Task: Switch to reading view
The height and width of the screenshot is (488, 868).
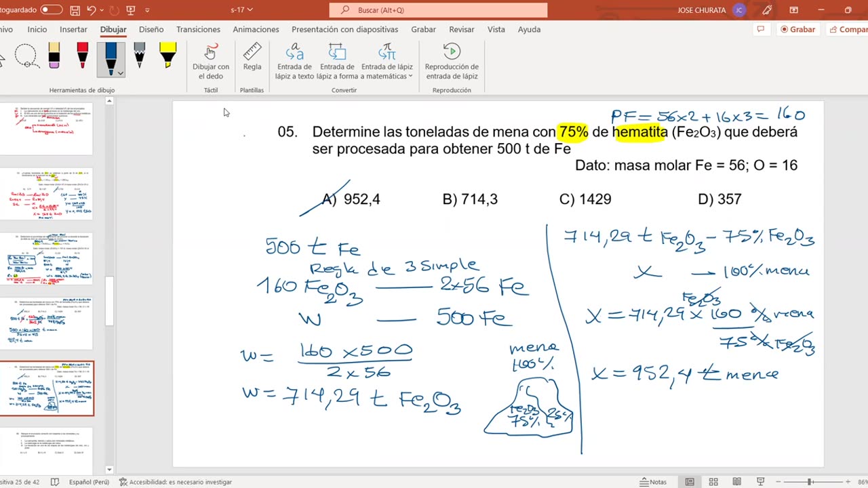Action: [736, 482]
